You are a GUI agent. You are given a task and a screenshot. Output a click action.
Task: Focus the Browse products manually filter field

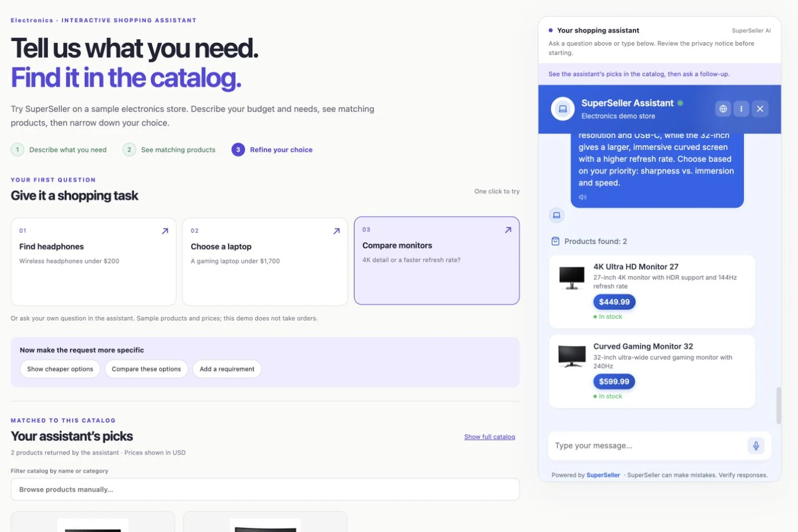[265, 489]
